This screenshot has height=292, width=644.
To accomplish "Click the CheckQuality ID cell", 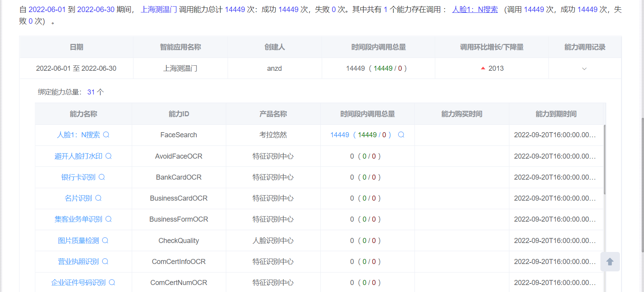I will click(x=179, y=240).
